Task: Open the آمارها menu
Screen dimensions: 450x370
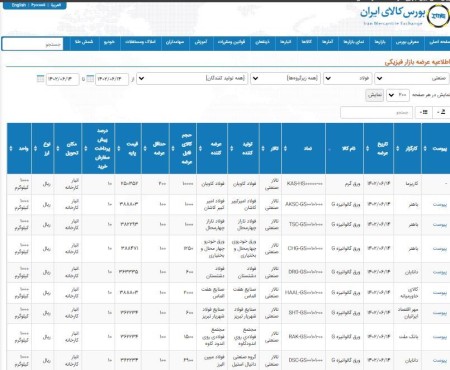Action: (x=327, y=42)
